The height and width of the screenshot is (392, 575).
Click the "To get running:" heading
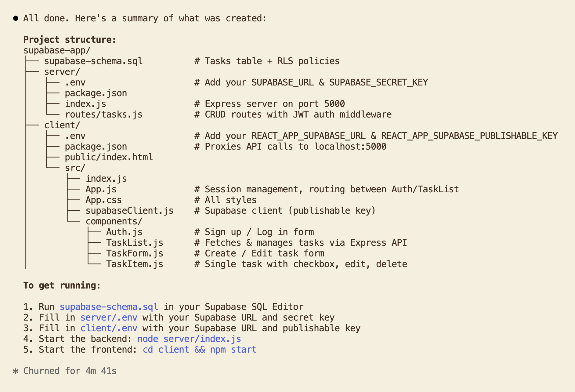pyautogui.click(x=62, y=285)
